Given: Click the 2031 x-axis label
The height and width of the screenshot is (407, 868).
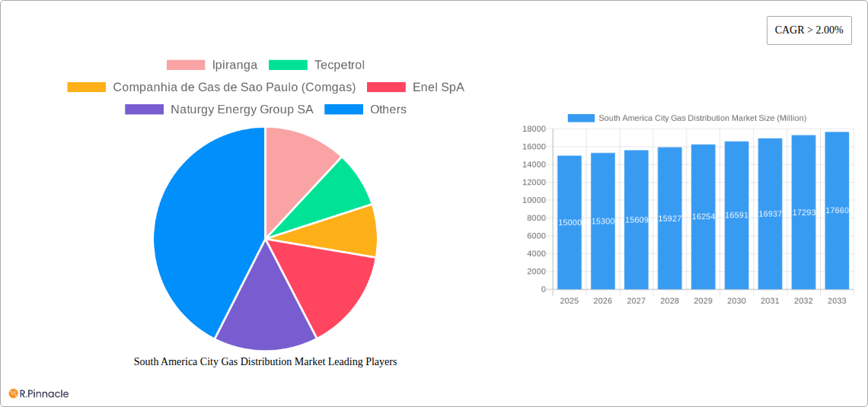Looking at the screenshot, I should point(770,300).
